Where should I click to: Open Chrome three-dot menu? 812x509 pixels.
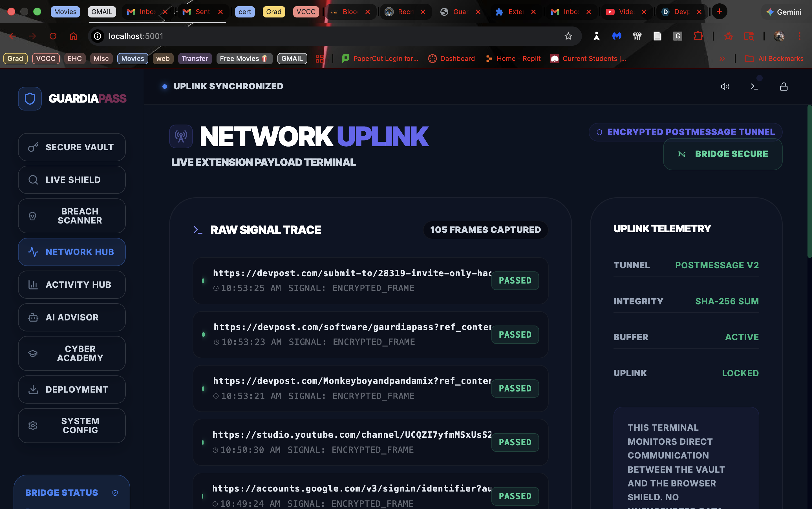coord(799,36)
